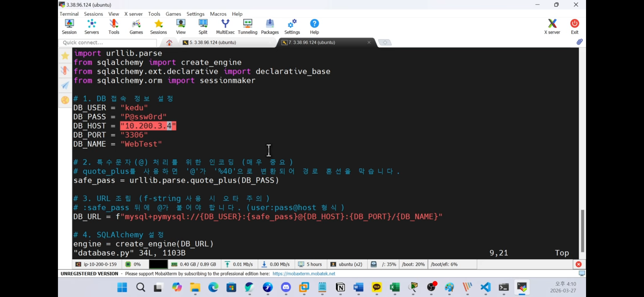This screenshot has height=297, width=644.
Task: Click the Servers toolbar icon
Action: pos(91,26)
